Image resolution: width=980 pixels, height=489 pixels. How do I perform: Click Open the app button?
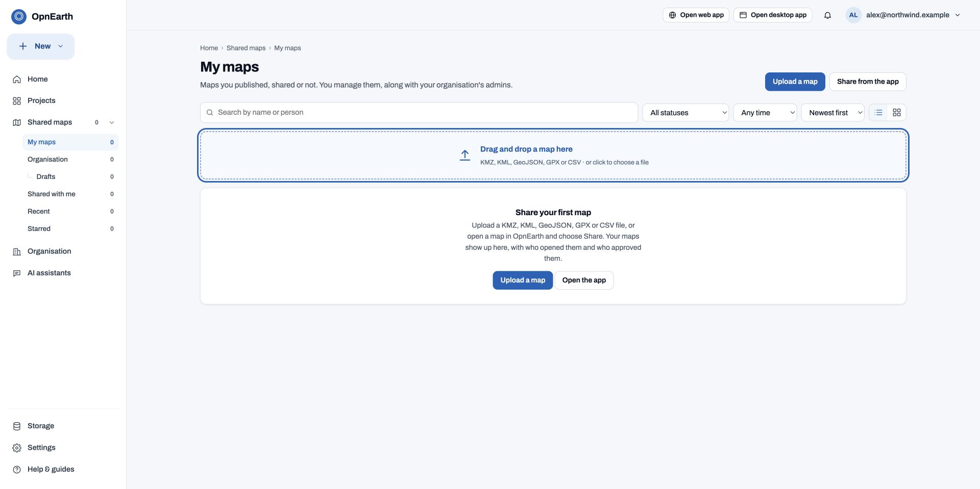click(x=584, y=280)
